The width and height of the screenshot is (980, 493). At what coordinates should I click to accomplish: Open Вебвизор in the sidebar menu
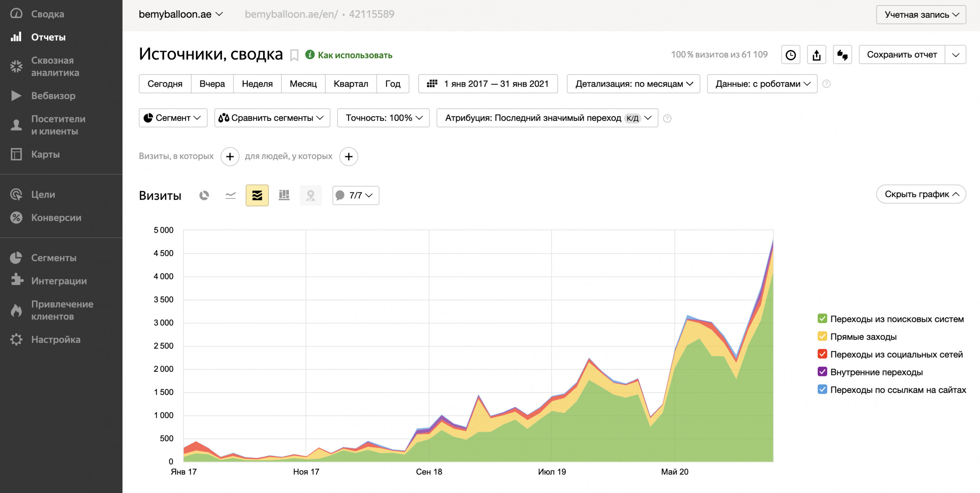pyautogui.click(x=53, y=96)
